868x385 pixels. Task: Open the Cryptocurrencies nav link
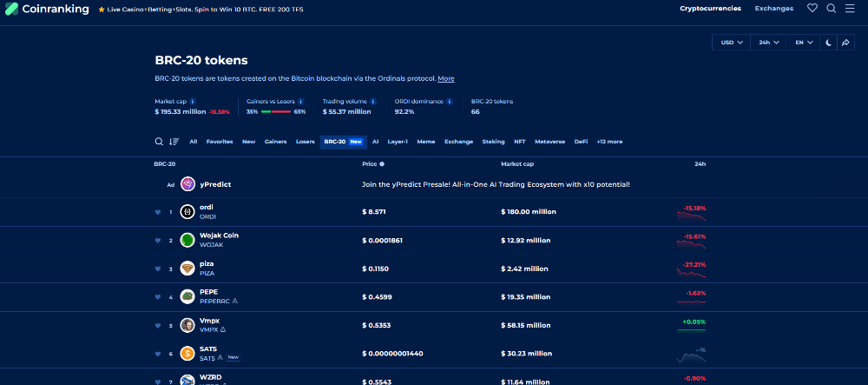710,9
